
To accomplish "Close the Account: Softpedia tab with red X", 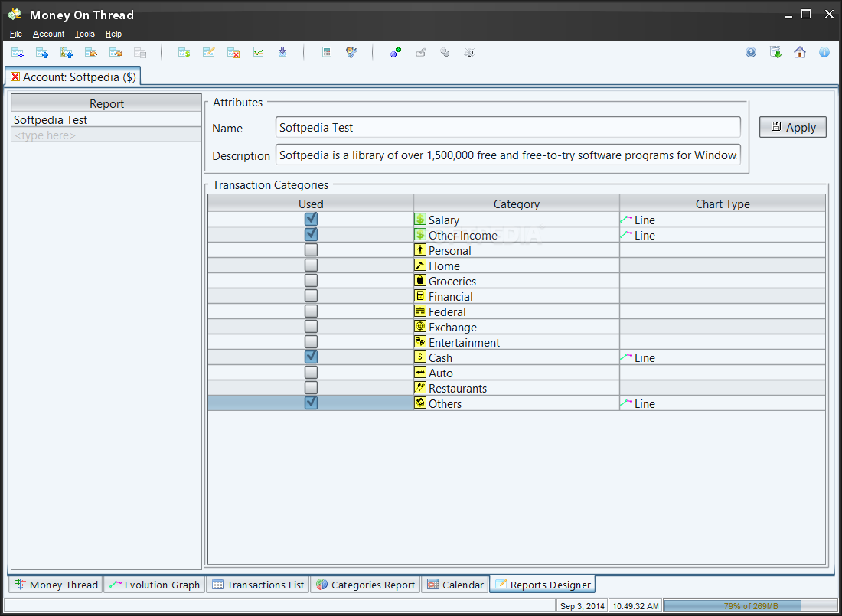I will point(15,77).
